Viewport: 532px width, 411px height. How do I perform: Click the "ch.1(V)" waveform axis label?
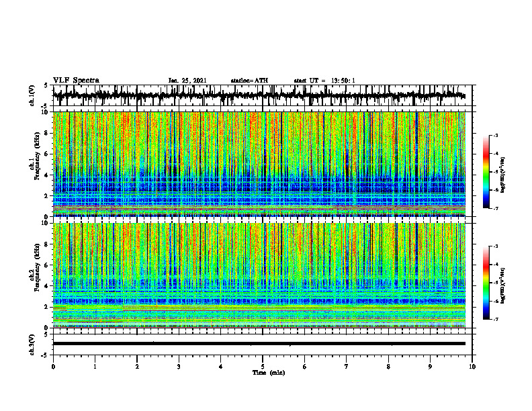coord(32,95)
